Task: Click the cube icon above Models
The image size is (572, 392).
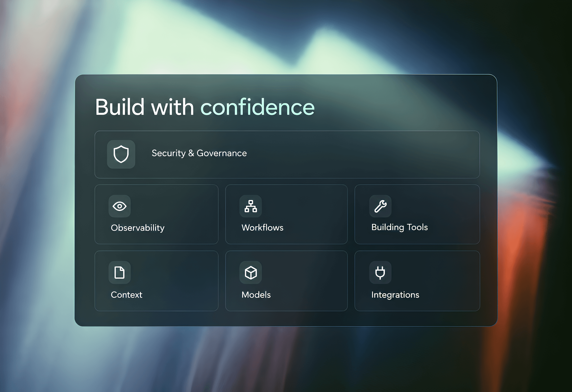Action: click(x=251, y=272)
